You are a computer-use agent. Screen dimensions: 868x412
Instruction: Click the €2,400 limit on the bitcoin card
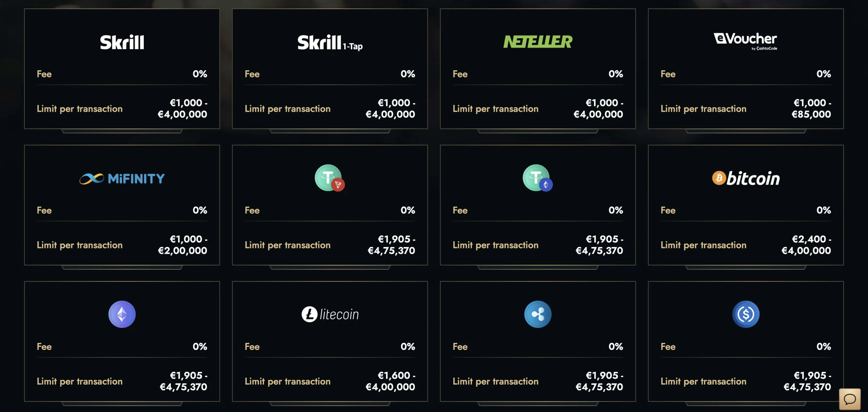[x=809, y=239]
